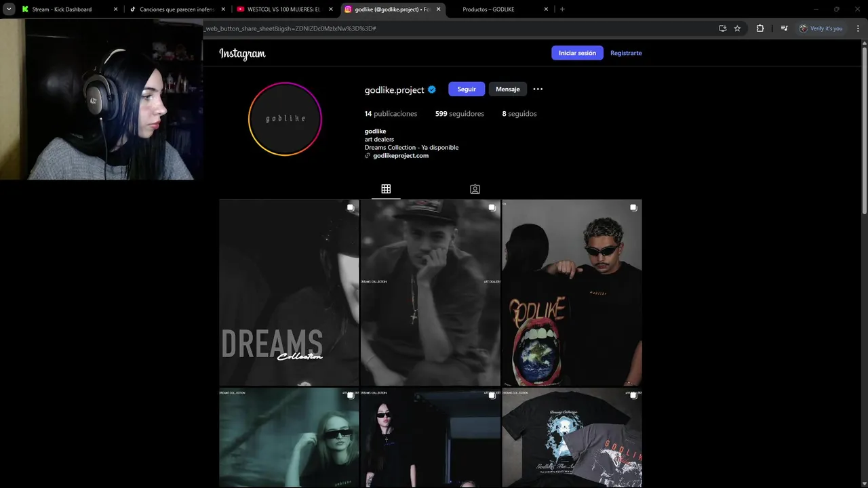Open the browser extensions puzzle icon
The height and width of the screenshot is (488, 868).
760,28
